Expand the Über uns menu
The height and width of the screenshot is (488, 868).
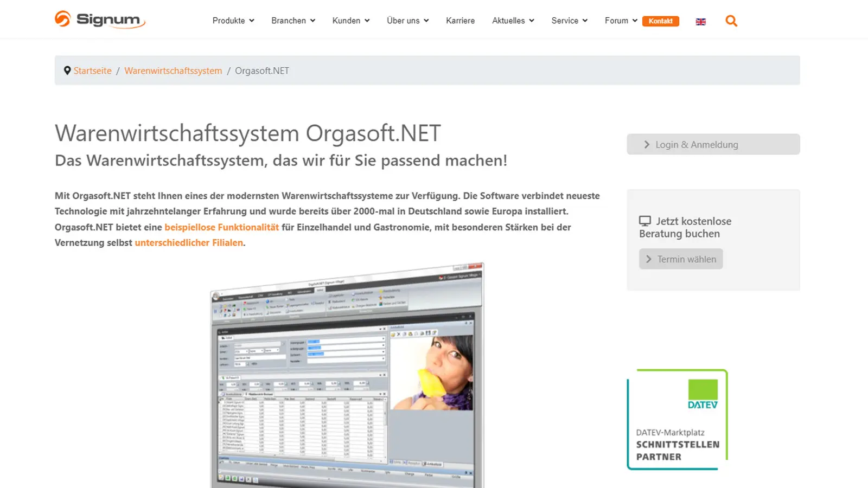408,21
